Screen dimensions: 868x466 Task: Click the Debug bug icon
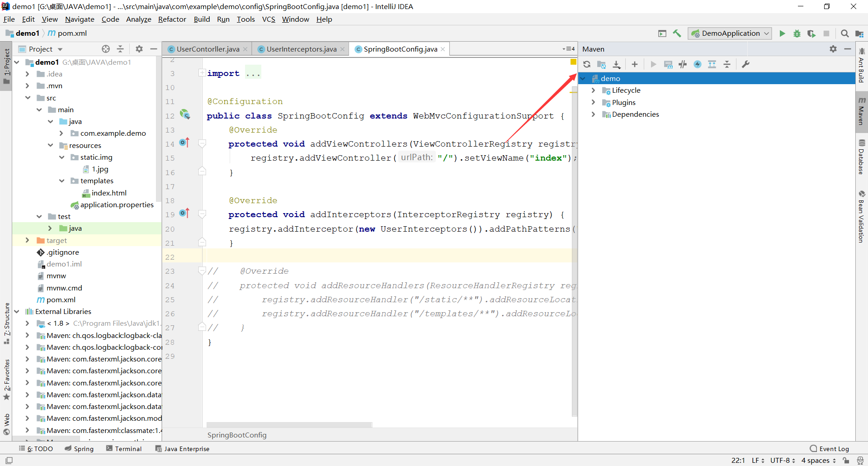[797, 33]
